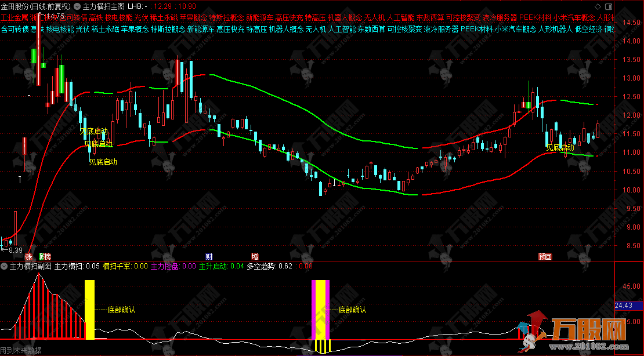Image resolution: width=644 pixels, height=356 pixels.
Task: Click the 45.00 sub-chart axis label
Action: pos(631,286)
